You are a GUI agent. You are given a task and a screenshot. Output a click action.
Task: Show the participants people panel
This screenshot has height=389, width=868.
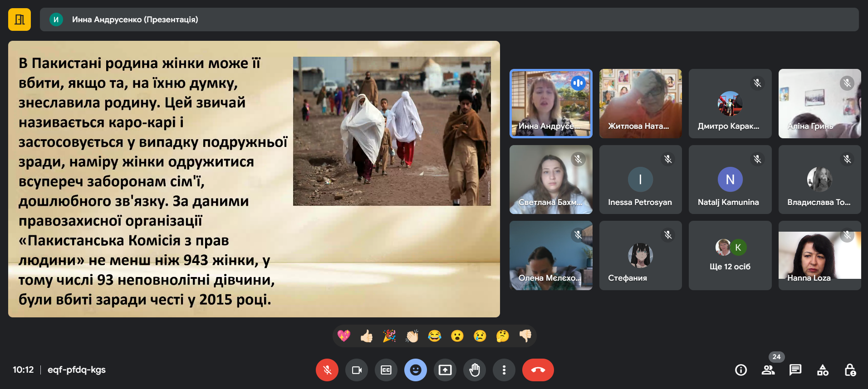pyautogui.click(x=768, y=370)
